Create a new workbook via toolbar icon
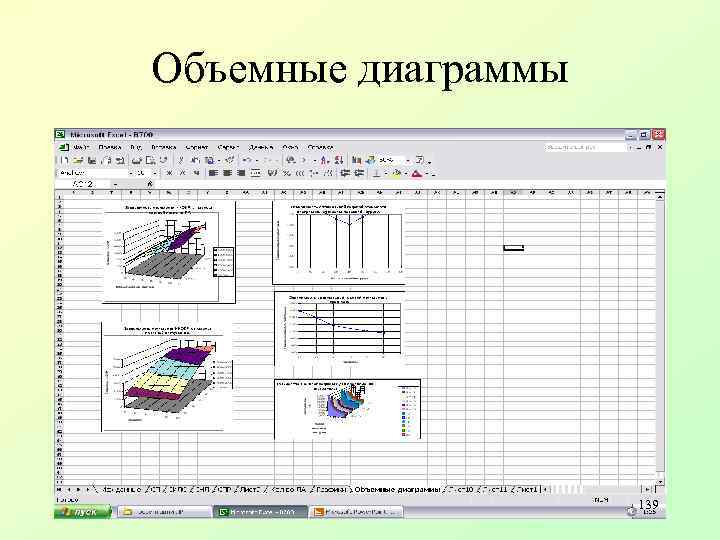Image resolution: width=720 pixels, height=540 pixels. click(64, 160)
